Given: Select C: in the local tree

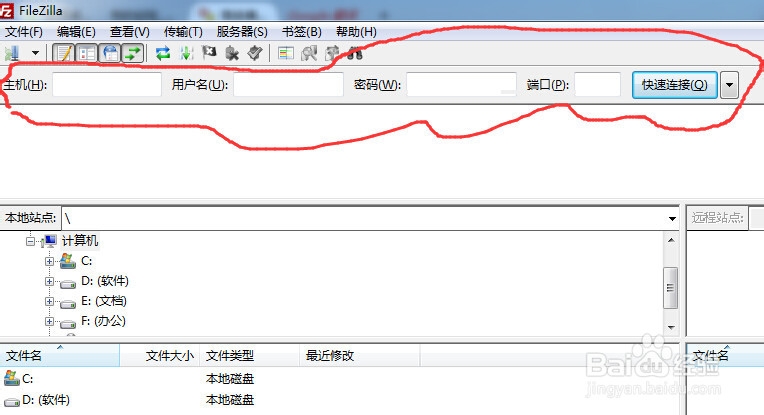Looking at the screenshot, I should click(x=87, y=261).
